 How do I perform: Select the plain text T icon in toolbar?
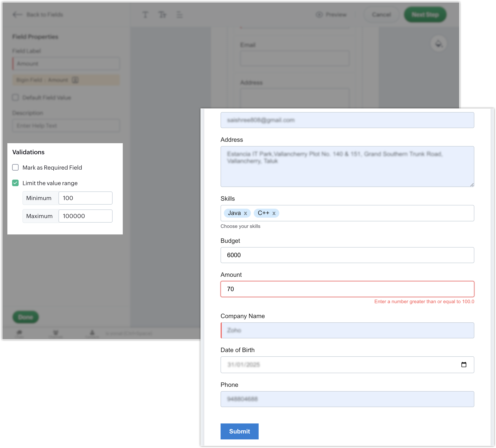[x=145, y=15]
